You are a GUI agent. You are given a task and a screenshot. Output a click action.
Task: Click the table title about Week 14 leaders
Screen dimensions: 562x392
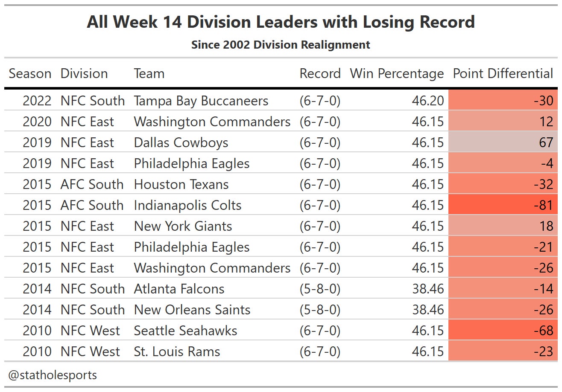281,22
